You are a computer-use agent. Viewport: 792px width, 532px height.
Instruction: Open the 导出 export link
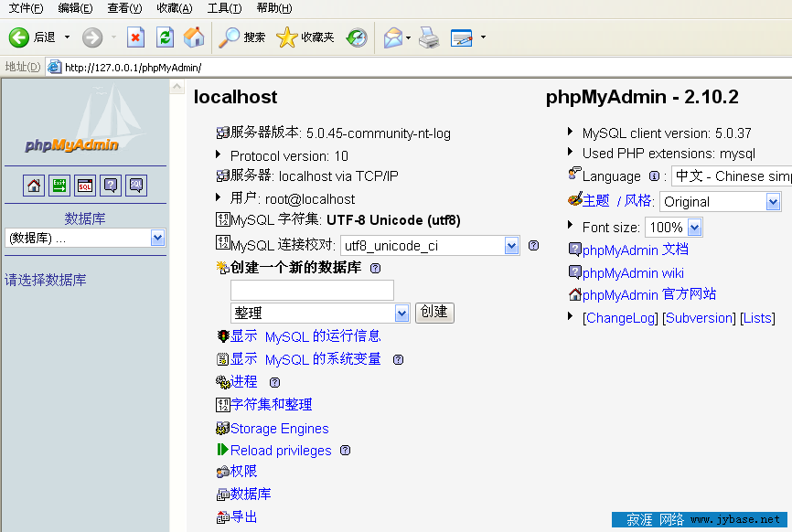[x=243, y=516]
